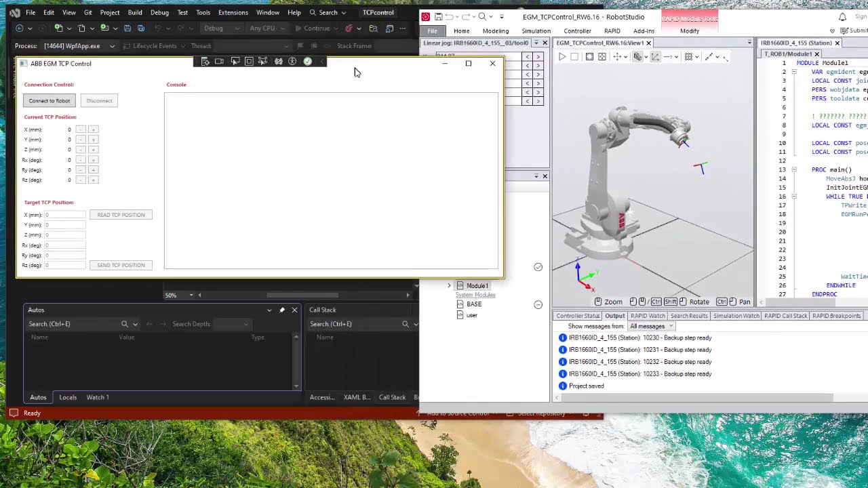Select BASE system module in RobotStudio tree
Screen dimensions: 868x488
[x=474, y=304]
